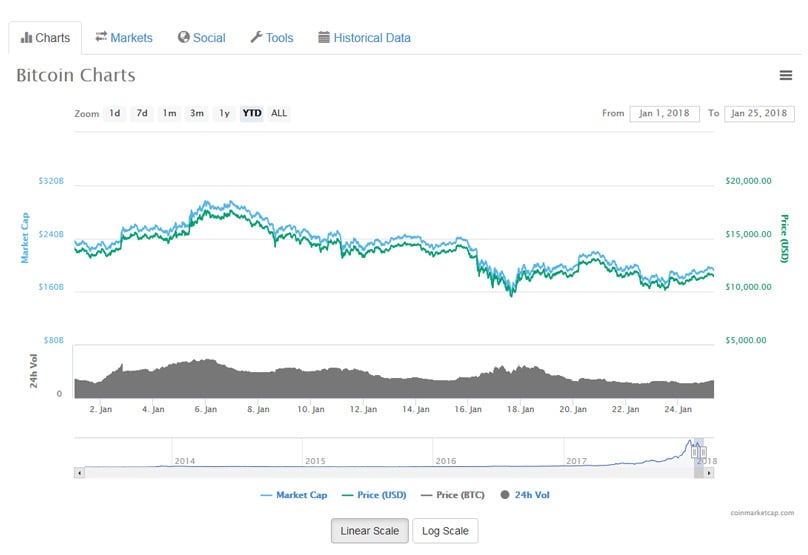The width and height of the screenshot is (808, 555).
Task: Open the Tools tab
Action: pos(272,38)
